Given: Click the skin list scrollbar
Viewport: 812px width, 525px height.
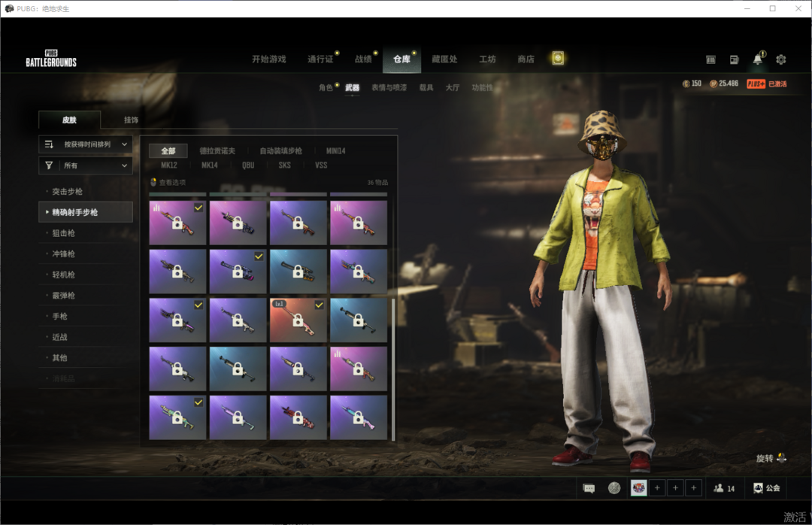Looking at the screenshot, I should coord(393,369).
